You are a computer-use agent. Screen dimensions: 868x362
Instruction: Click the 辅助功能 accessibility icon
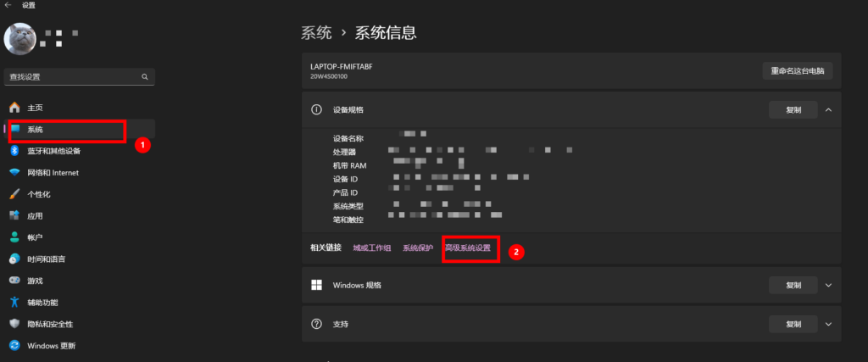tap(14, 302)
